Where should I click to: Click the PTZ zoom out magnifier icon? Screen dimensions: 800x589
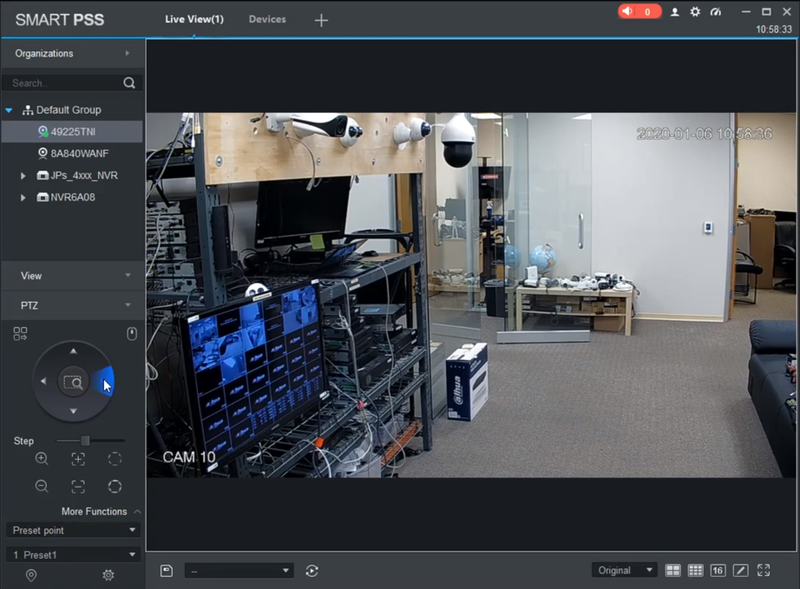point(41,486)
